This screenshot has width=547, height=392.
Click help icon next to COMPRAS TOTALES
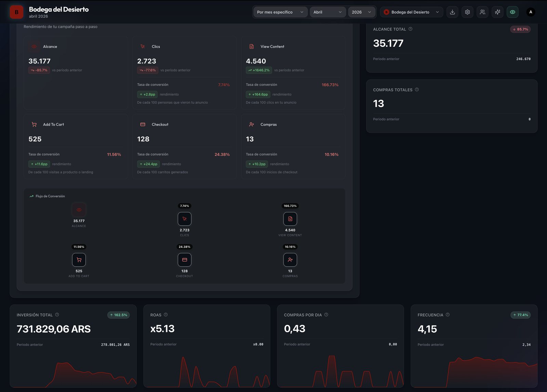point(417,90)
